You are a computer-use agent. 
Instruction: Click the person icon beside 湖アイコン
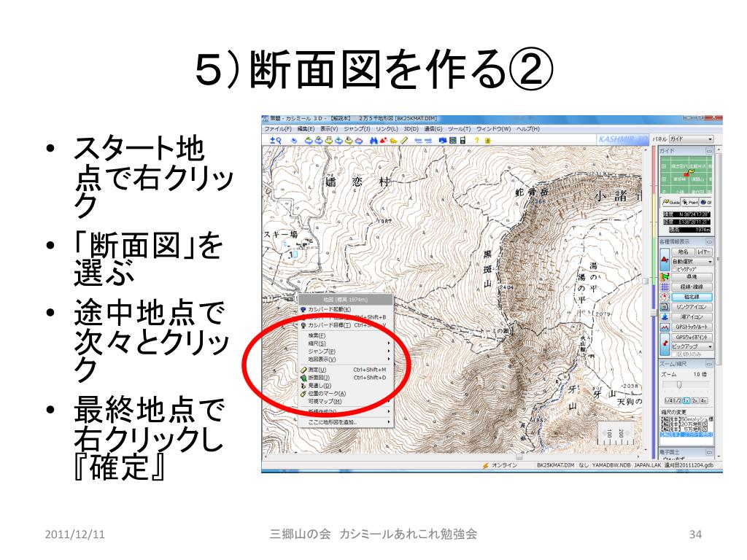(x=665, y=317)
